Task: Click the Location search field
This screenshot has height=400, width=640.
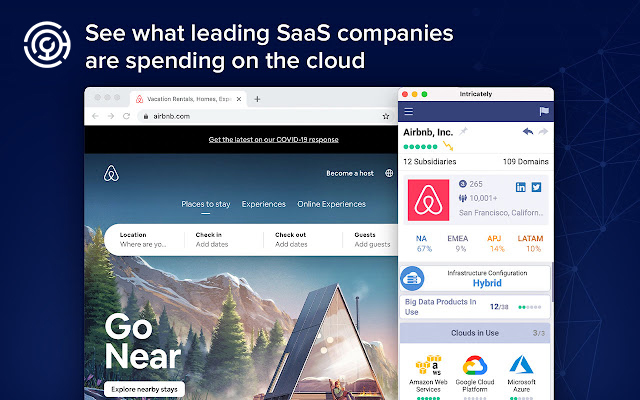Action: [144, 240]
